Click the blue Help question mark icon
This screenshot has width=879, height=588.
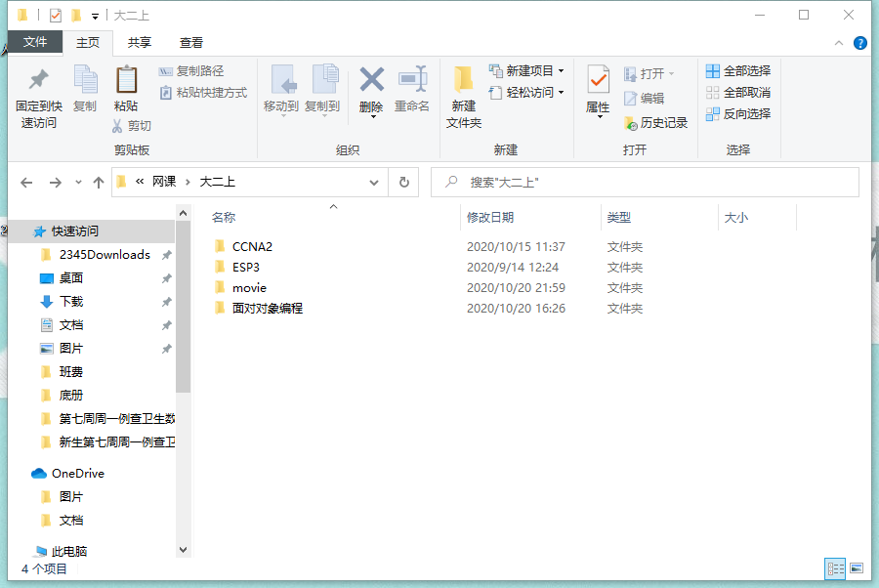859,43
